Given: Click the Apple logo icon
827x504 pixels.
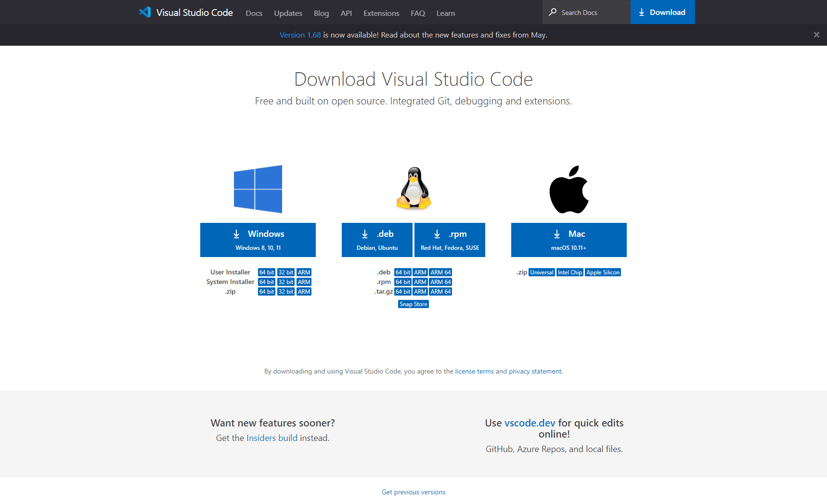Looking at the screenshot, I should pos(569,190).
